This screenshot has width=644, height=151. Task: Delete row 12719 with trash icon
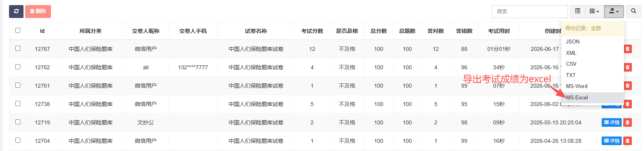pyautogui.click(x=628, y=122)
